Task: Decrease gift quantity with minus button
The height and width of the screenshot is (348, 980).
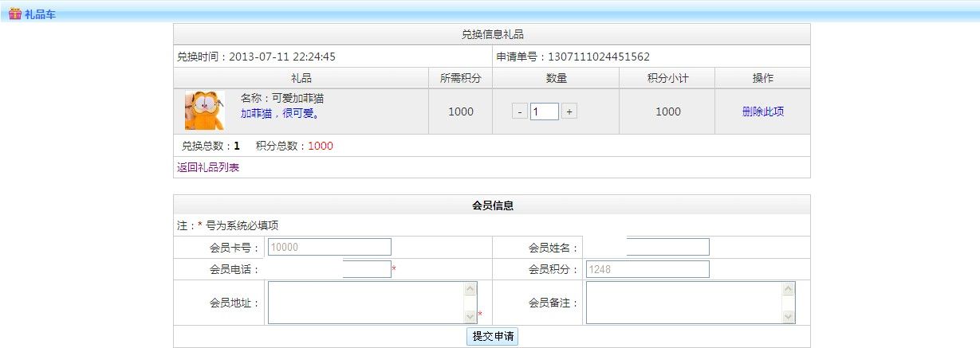Action: tap(519, 112)
